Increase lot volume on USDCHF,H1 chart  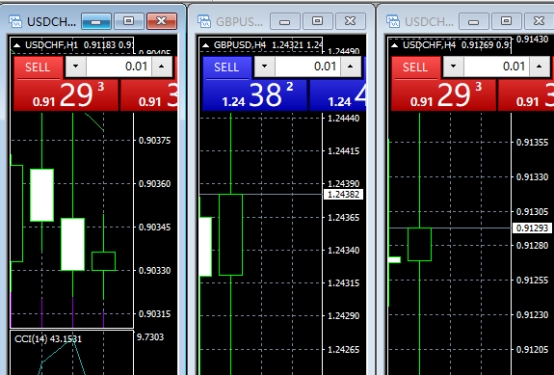coord(161,66)
